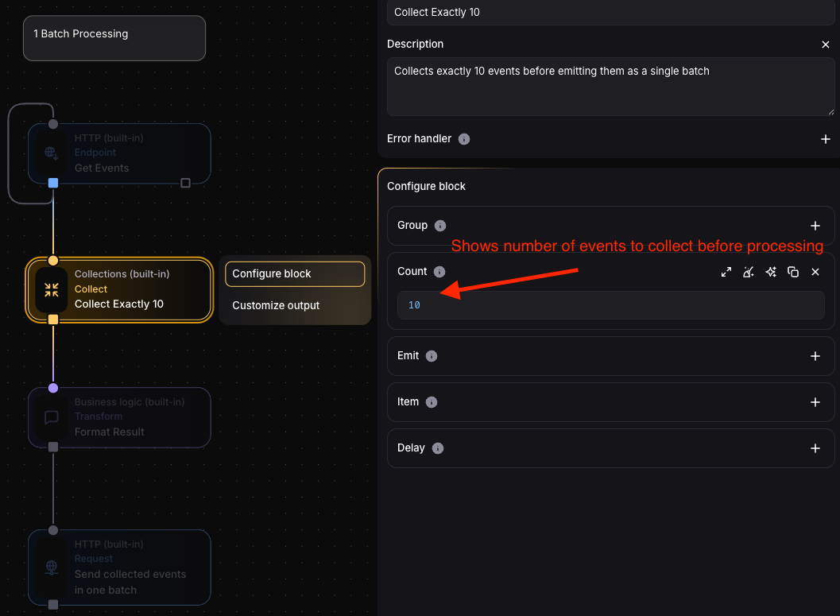Select the Configure block menu item

pyautogui.click(x=295, y=274)
